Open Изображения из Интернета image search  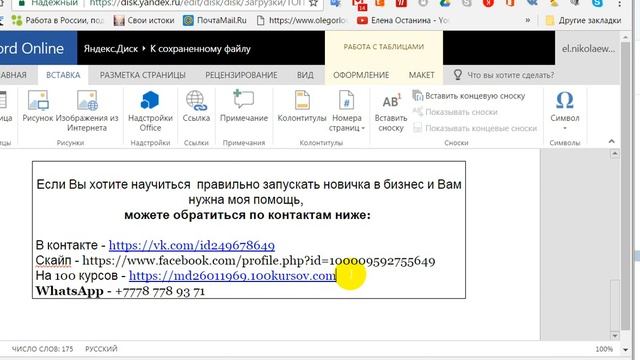(x=87, y=111)
